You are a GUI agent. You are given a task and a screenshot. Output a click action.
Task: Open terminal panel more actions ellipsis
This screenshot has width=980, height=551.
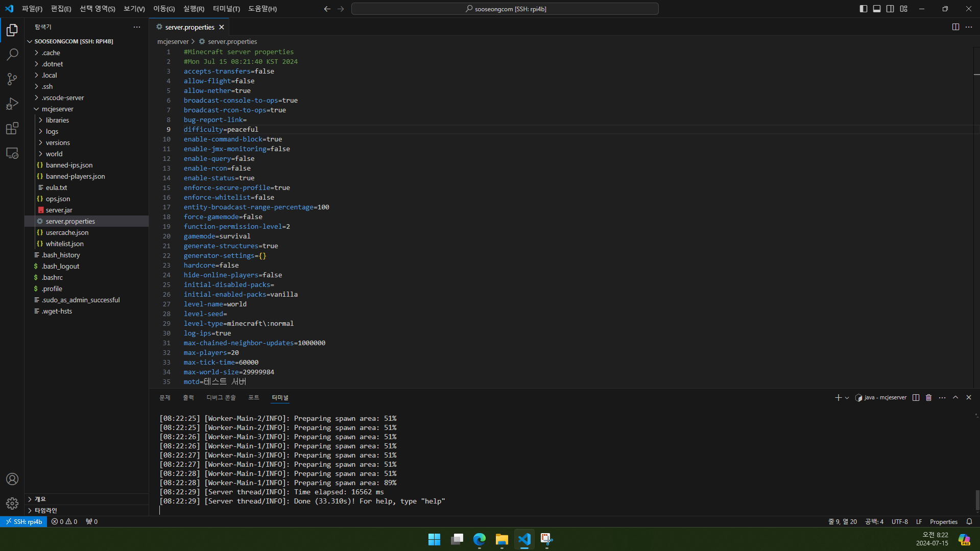[x=942, y=398]
